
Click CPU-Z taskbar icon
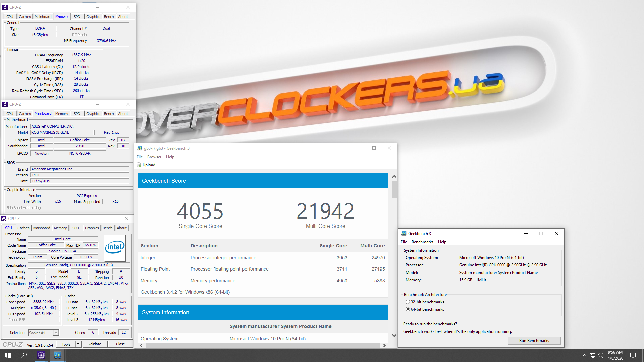coord(41,355)
